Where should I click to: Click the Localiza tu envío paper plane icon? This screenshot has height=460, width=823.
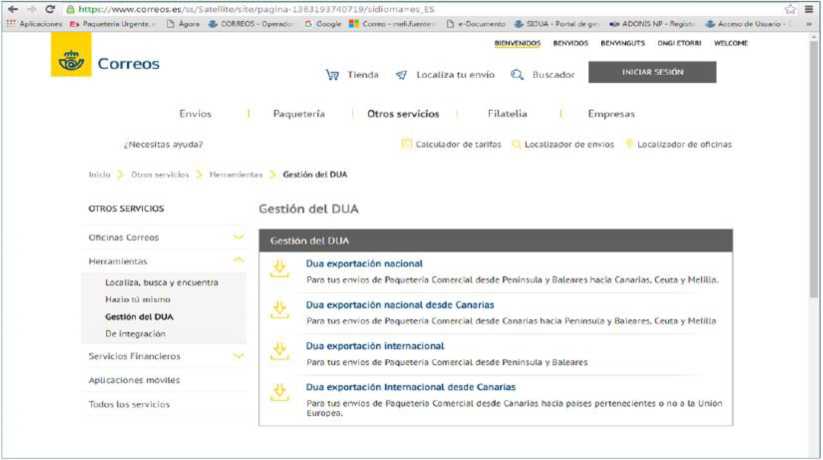tap(401, 75)
